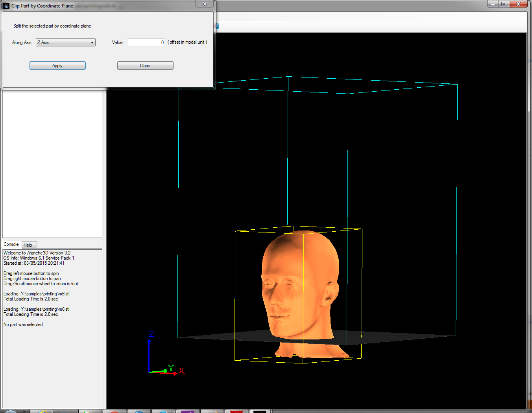Image resolution: width=532 pixels, height=413 pixels.
Task: Click the green Y axis label
Action: click(x=171, y=367)
